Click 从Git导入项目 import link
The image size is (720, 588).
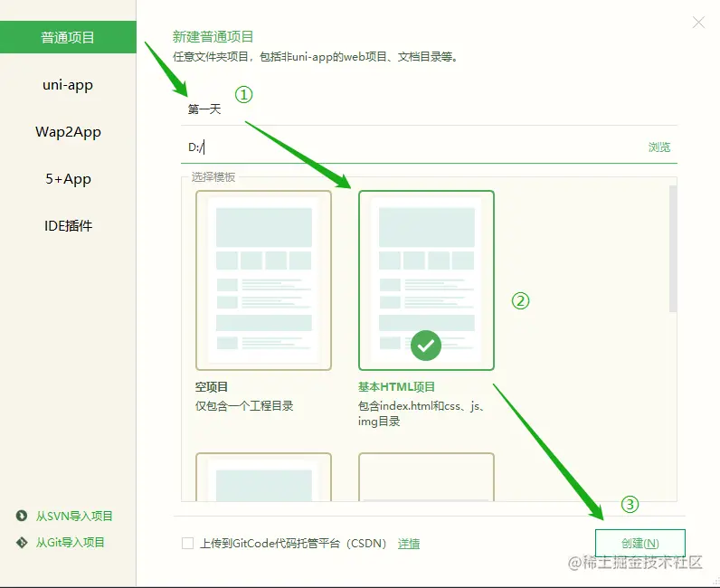coord(71,543)
